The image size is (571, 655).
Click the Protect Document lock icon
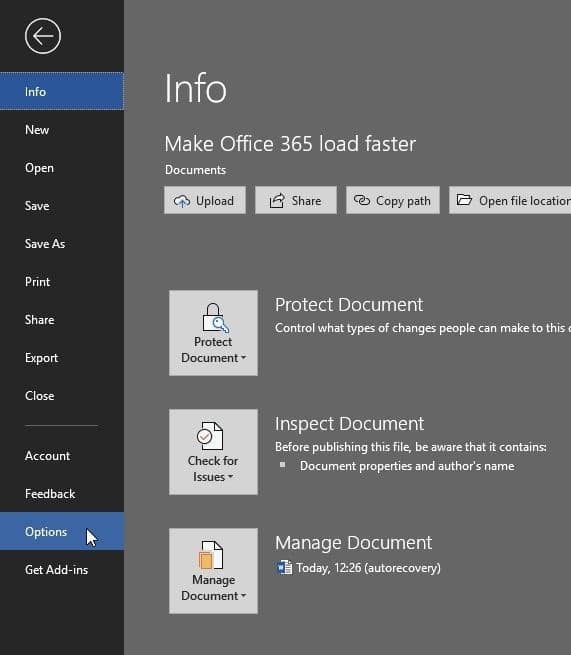tap(215, 318)
